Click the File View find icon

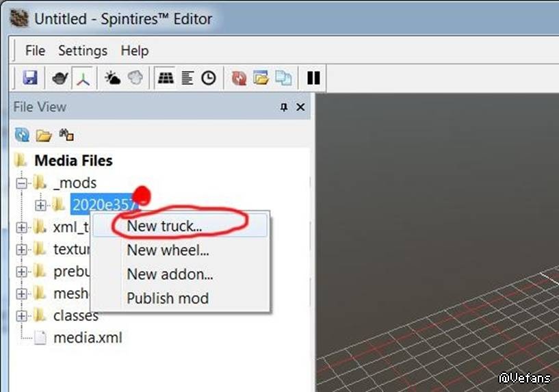point(66,135)
